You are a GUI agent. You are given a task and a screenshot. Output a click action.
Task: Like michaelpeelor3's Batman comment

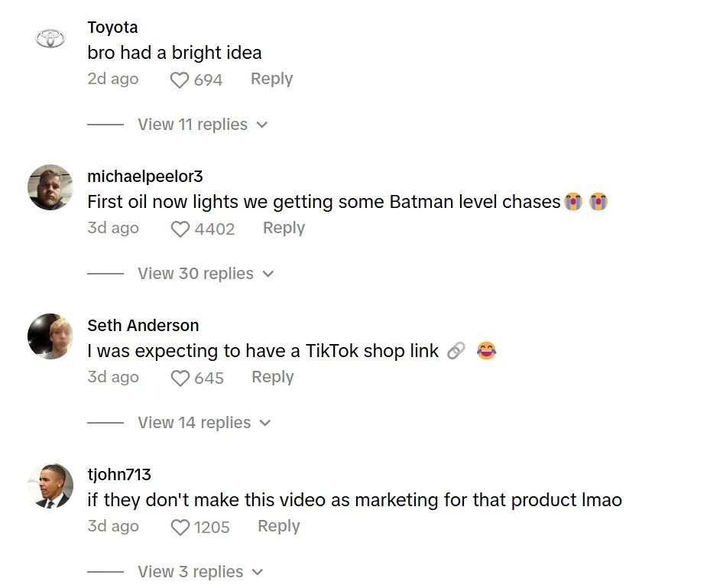click(180, 229)
